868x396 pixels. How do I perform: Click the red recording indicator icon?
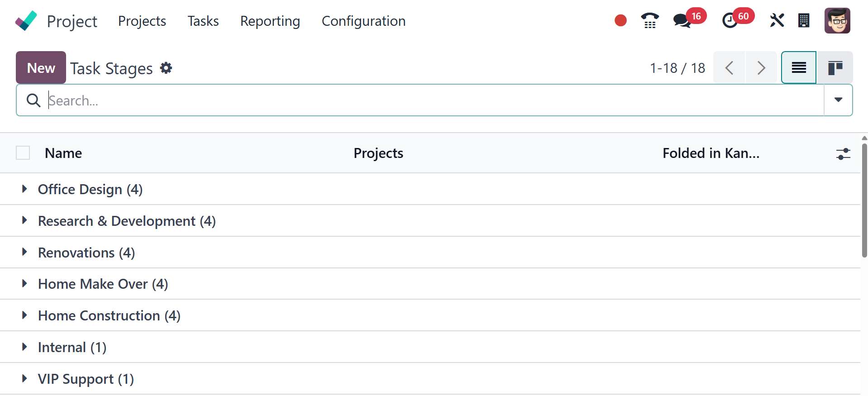coord(620,20)
